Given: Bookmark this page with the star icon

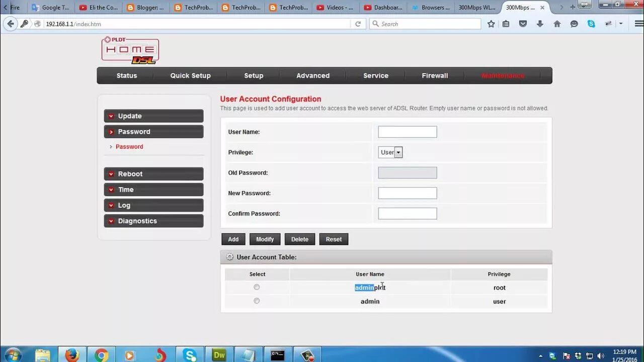Looking at the screenshot, I should pyautogui.click(x=491, y=24).
